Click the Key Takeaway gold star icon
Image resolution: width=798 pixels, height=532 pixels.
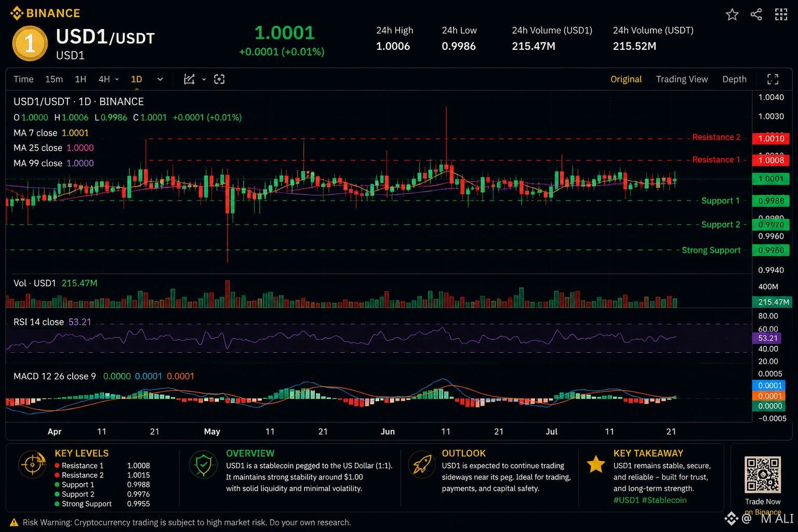click(x=595, y=464)
